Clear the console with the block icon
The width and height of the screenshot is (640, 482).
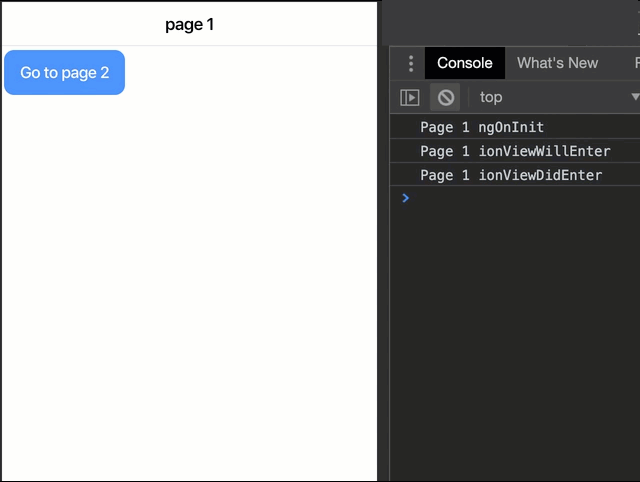click(x=446, y=97)
